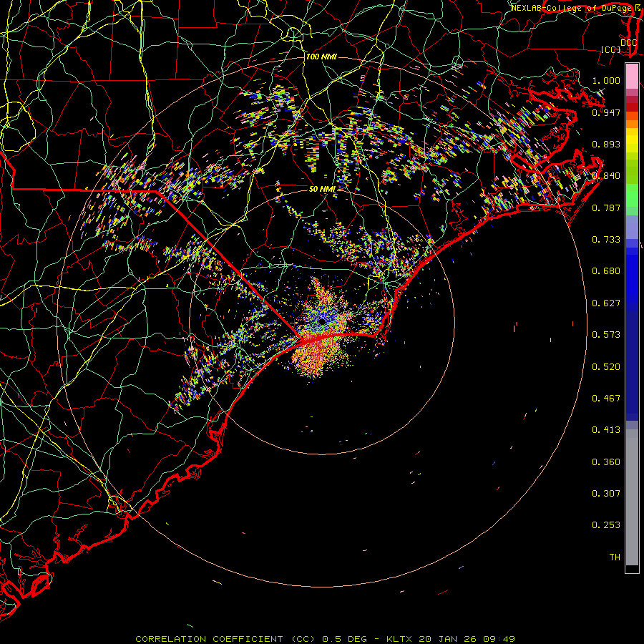The width and height of the screenshot is (644, 644).
Task: Click the 0.413 color scale value
Action: [x=606, y=430]
